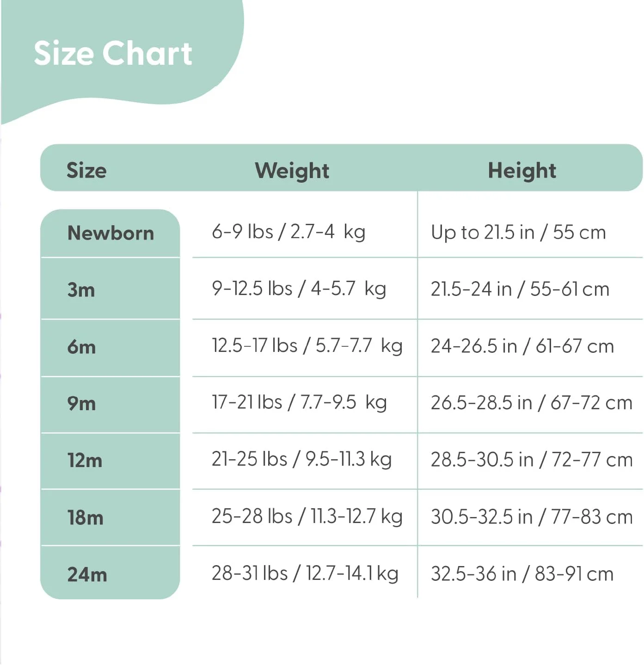The image size is (644, 665).
Task: Click the Size Chart title
Action: coord(113,53)
